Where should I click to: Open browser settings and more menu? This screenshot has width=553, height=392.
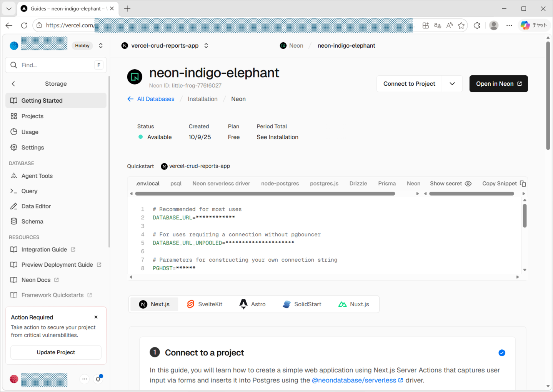(509, 25)
